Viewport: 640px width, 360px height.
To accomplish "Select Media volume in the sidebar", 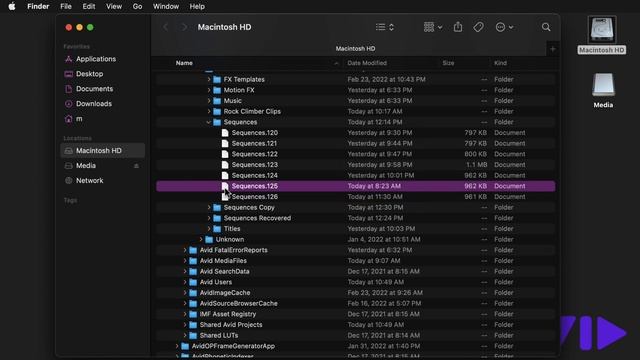I will (86, 166).
